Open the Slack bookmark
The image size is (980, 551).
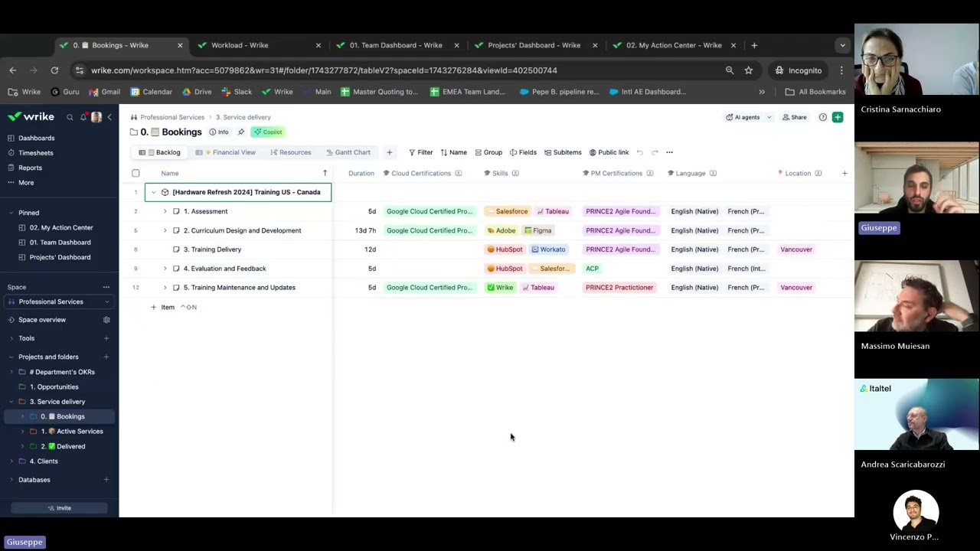click(x=237, y=92)
